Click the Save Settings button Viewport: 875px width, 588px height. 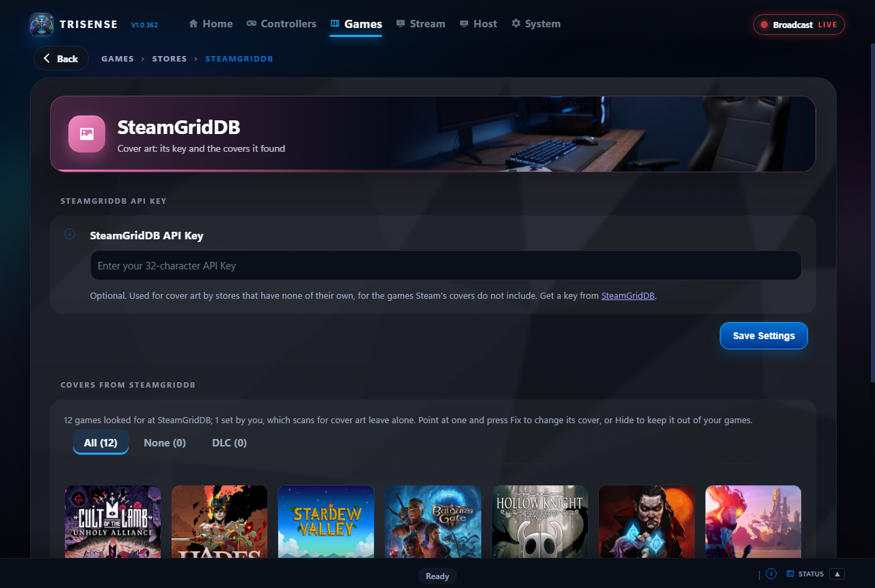point(764,336)
